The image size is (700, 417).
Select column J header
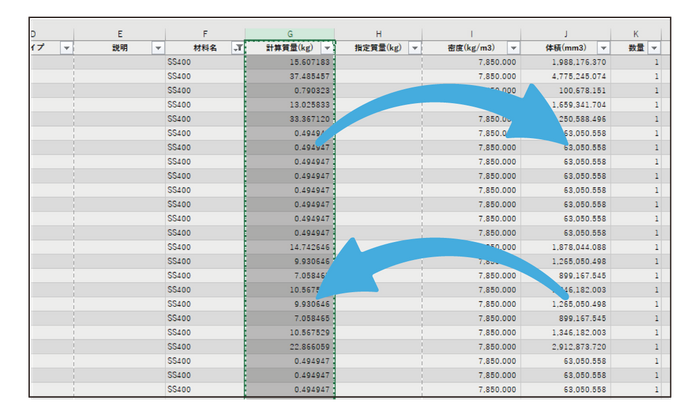pos(565,34)
